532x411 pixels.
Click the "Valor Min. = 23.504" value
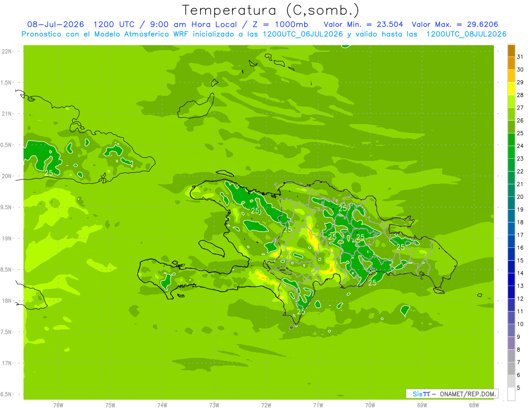(364, 24)
